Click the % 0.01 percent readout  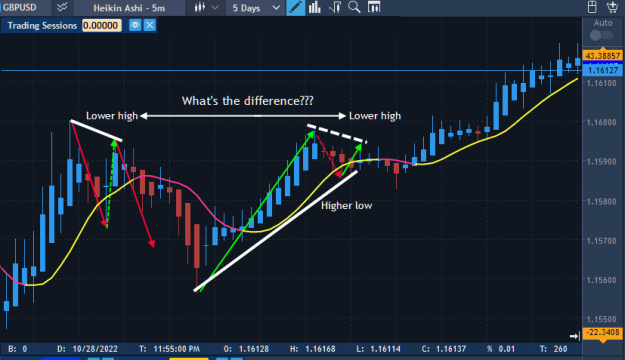[501, 349]
